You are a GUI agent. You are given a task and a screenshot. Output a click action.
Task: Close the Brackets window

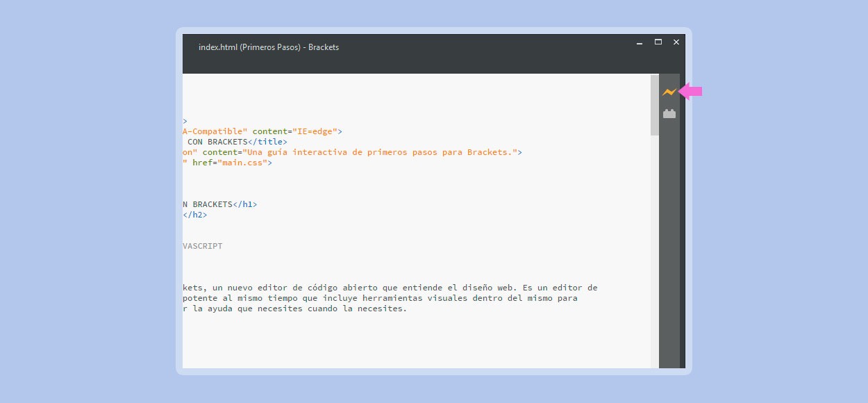point(676,42)
